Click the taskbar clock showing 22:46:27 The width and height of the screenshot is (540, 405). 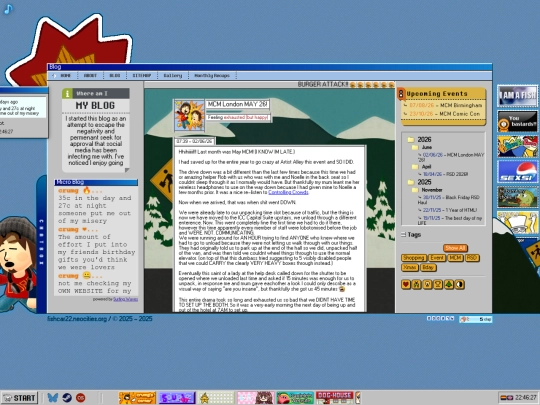[x=526, y=397]
